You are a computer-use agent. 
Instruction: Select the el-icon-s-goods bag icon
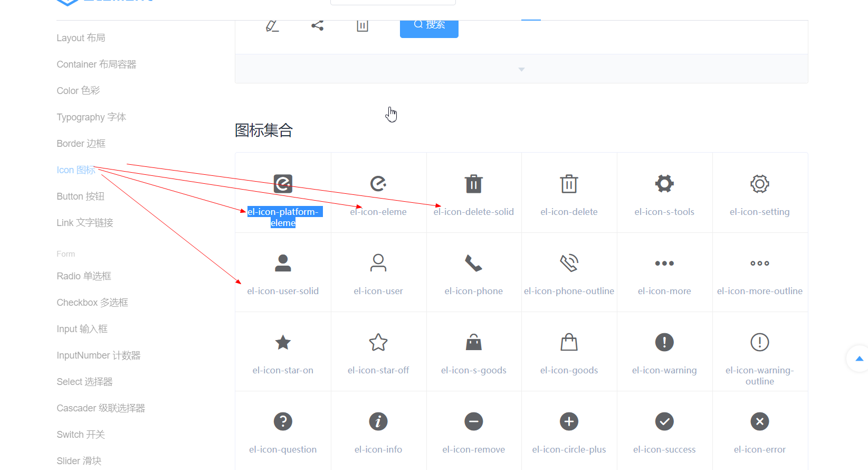(474, 342)
